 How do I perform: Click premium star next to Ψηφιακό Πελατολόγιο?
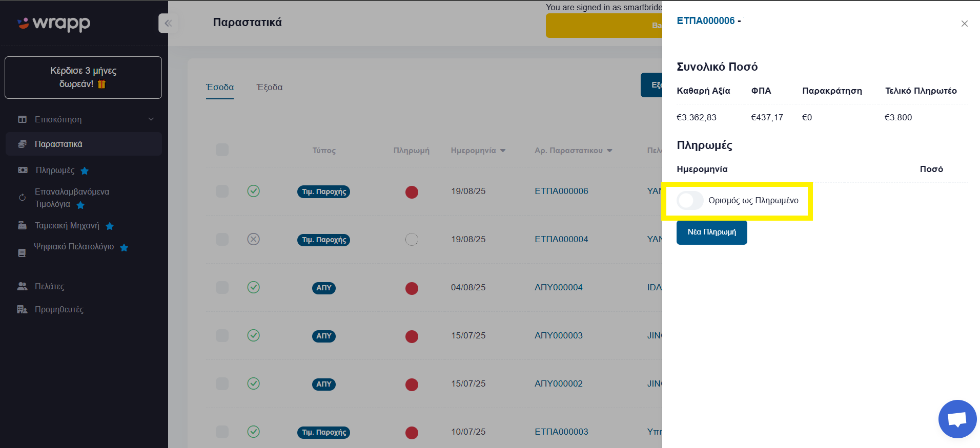[x=124, y=247]
